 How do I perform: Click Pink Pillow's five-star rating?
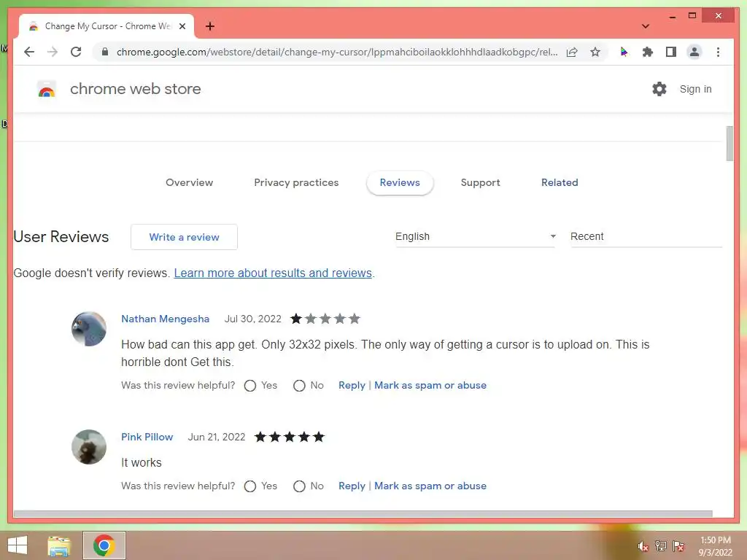point(290,437)
